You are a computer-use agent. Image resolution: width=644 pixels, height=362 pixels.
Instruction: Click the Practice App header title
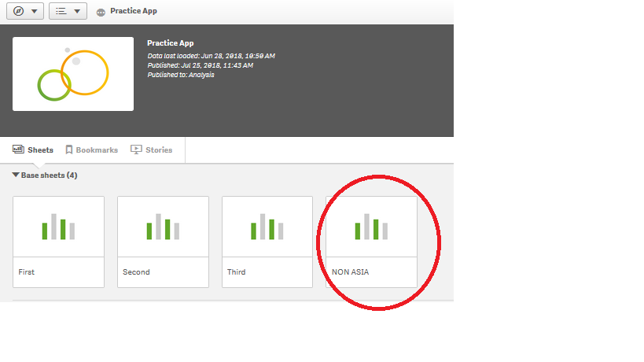[171, 43]
